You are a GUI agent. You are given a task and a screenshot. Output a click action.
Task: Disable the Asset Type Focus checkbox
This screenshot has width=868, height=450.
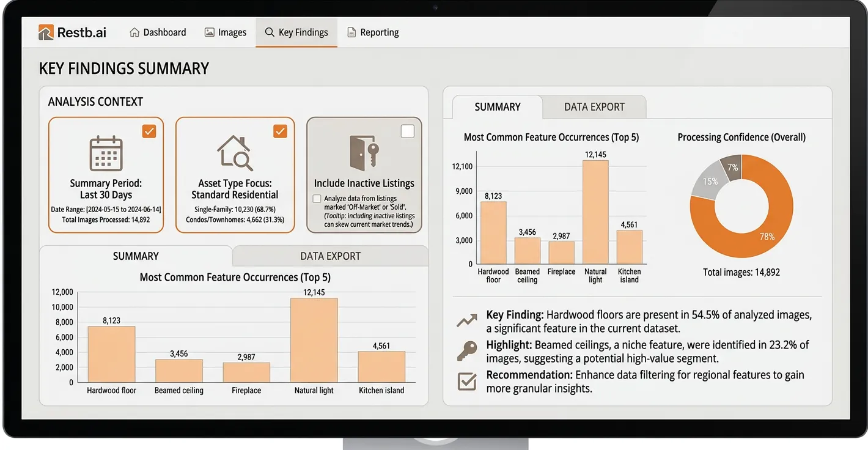(x=280, y=131)
